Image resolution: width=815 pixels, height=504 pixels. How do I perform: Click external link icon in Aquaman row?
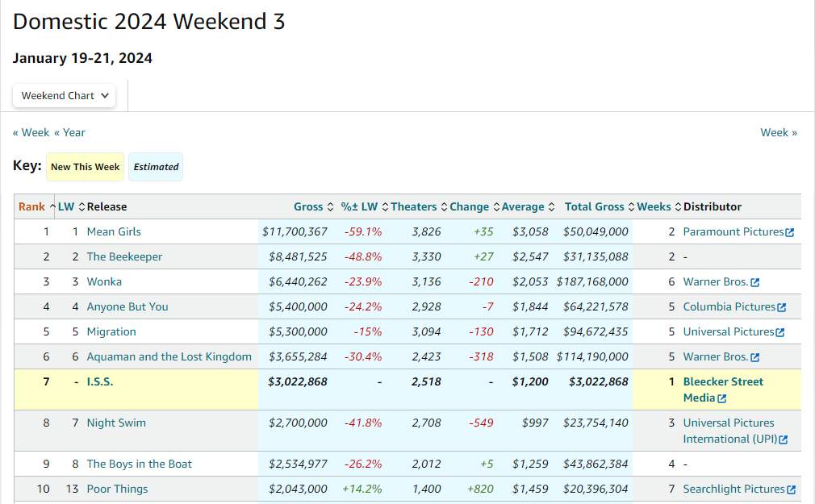(754, 357)
